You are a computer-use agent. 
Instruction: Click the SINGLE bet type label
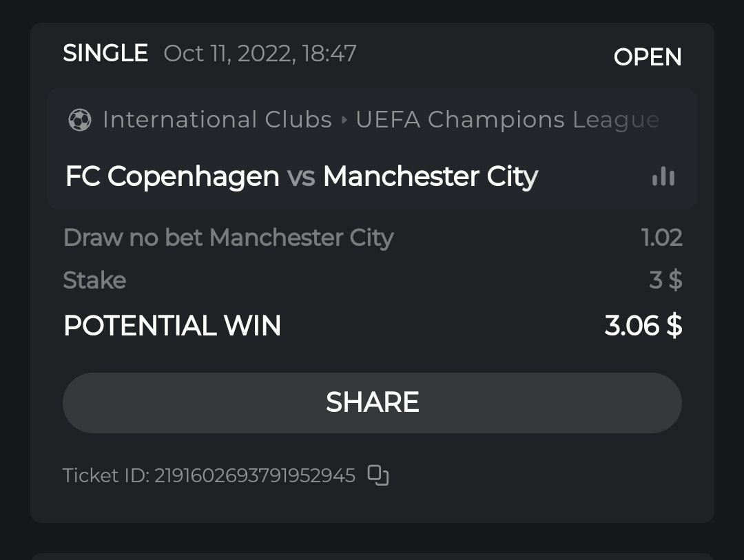pyautogui.click(x=105, y=53)
